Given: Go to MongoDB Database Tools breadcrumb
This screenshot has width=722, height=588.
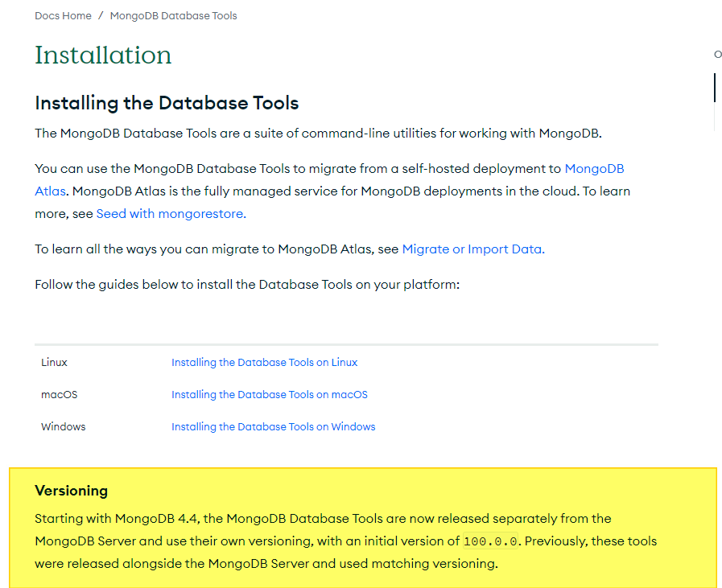Looking at the screenshot, I should coord(173,16).
